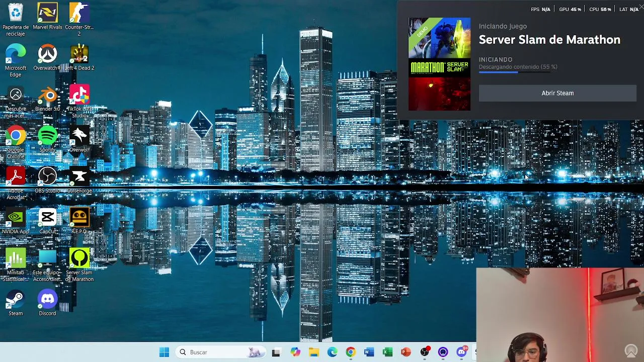Select the Marvel Rivals desktop shortcut

click(47, 16)
